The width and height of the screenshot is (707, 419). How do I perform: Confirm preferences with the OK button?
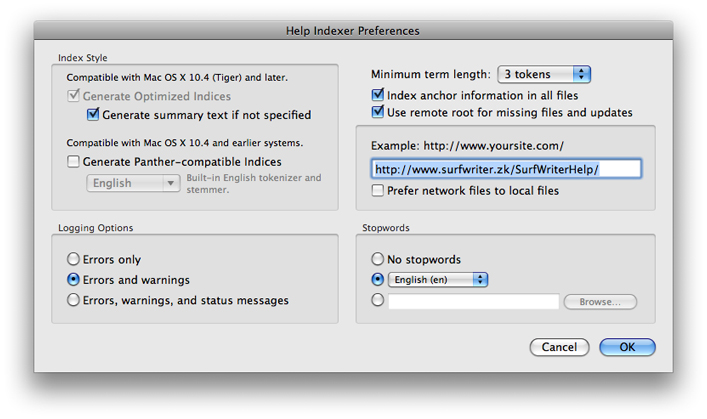tap(627, 347)
